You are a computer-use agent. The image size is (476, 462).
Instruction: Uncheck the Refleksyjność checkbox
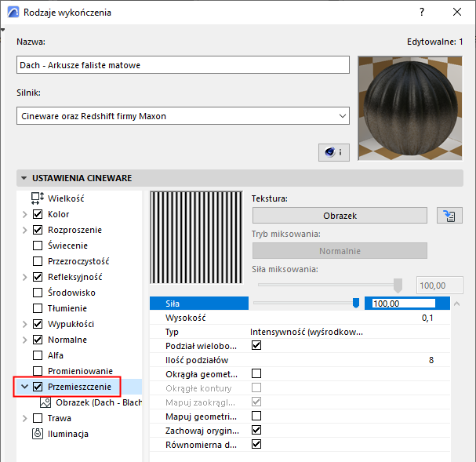click(38, 277)
